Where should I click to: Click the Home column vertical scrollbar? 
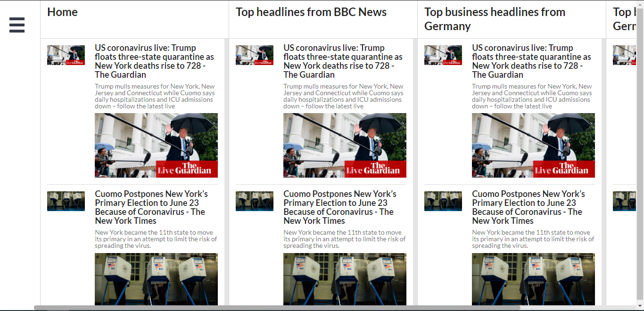[226, 172]
